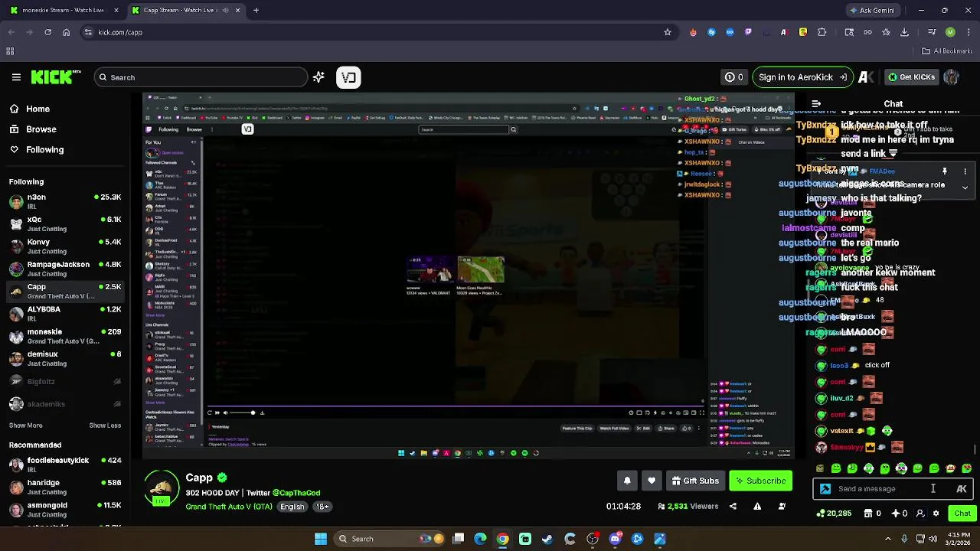Focus the Kick search box
The image size is (980, 551).
point(201,77)
